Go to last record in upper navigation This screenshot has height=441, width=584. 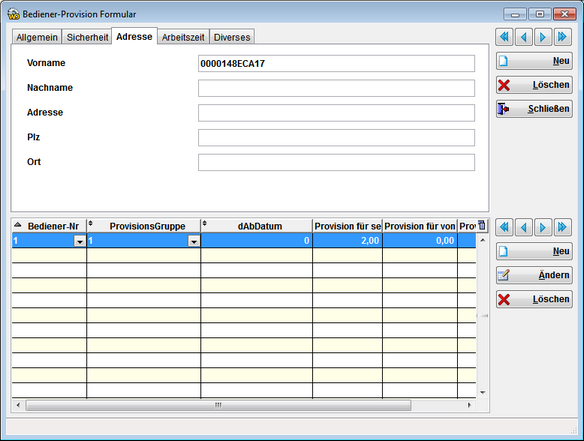pyautogui.click(x=562, y=37)
